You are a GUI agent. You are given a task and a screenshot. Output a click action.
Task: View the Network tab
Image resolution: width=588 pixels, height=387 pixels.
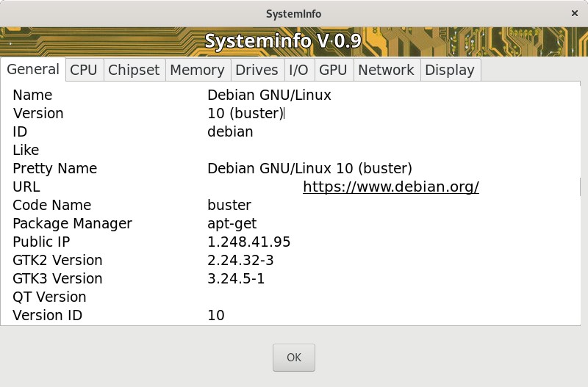click(x=386, y=70)
